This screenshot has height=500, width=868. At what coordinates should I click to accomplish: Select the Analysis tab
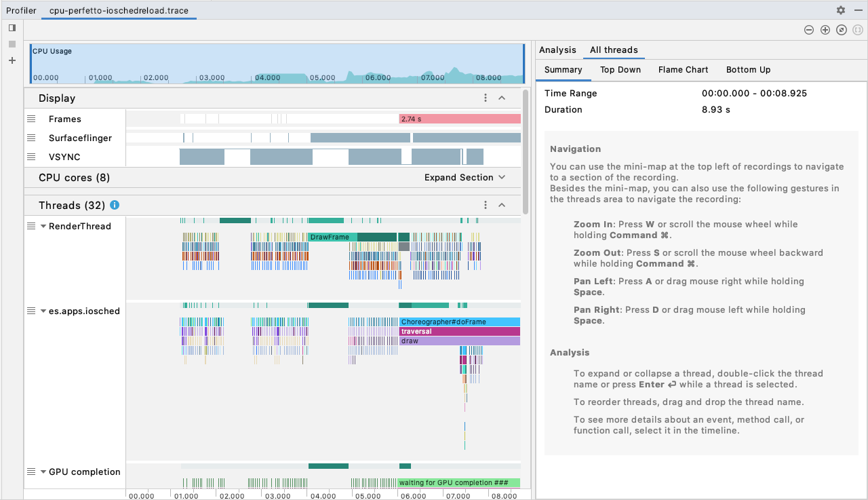tap(557, 50)
